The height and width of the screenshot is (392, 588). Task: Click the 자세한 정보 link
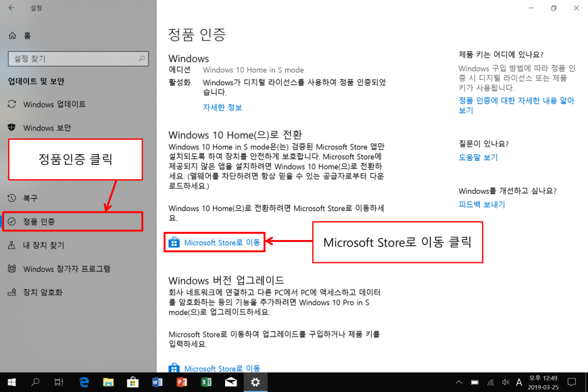222,107
